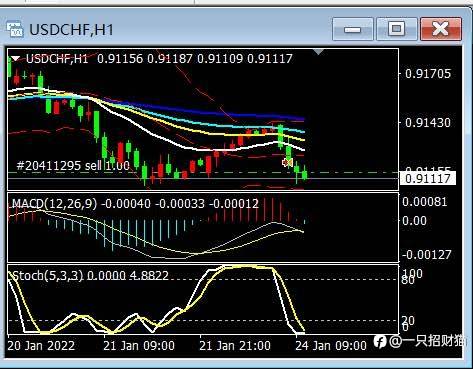Click the 24 Jan 09:00 time axis label
This screenshot has height=369, width=473.
point(331,346)
